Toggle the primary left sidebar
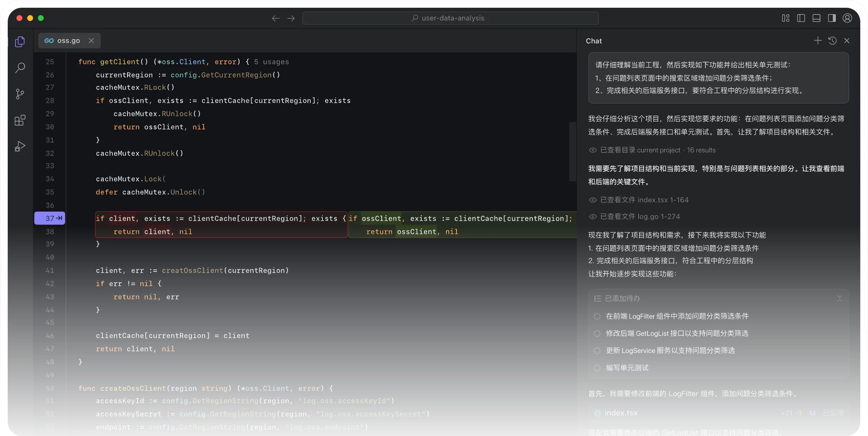 pyautogui.click(x=801, y=18)
